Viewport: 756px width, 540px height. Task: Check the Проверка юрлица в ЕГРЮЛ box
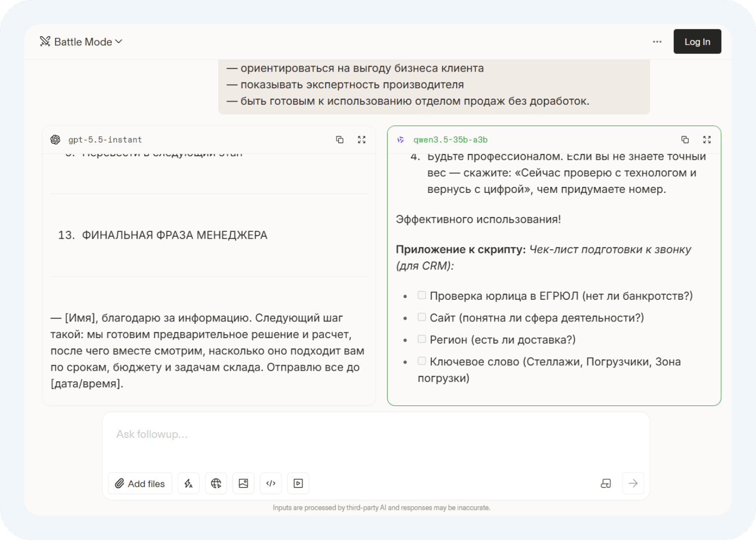[x=422, y=295]
